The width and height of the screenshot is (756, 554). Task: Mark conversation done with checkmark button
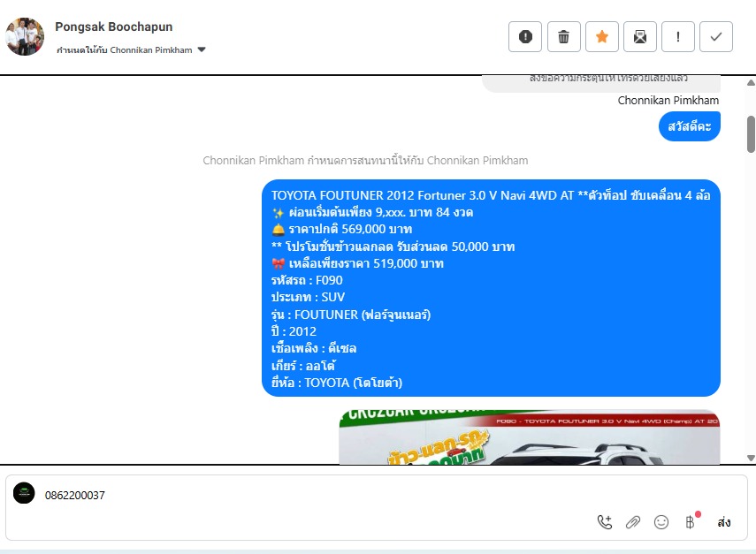[716, 36]
